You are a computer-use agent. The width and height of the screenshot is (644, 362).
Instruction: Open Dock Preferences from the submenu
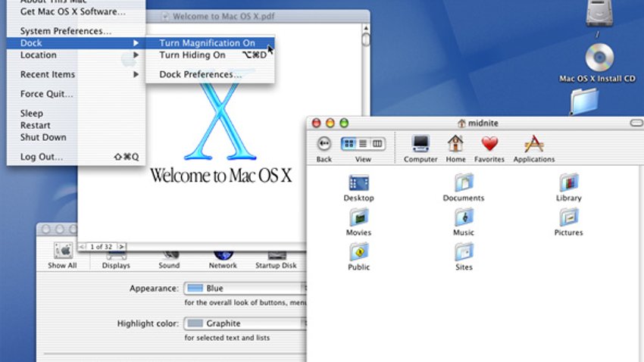click(x=210, y=74)
